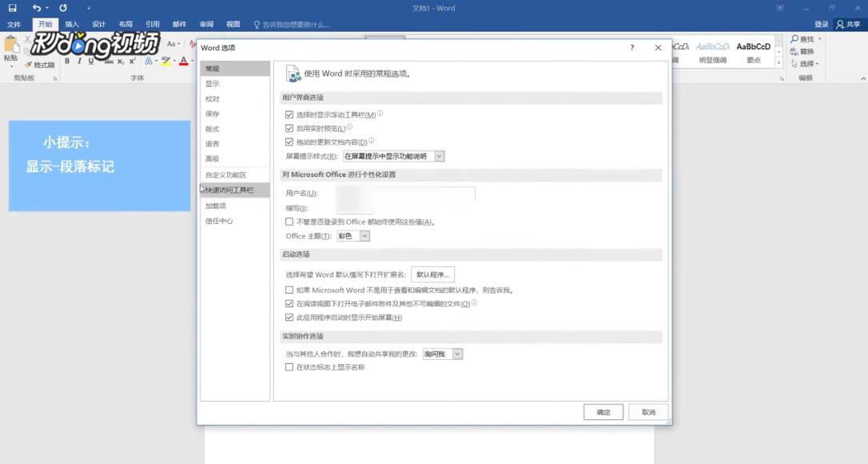This screenshot has width=868, height=464.
Task: Click the 确定 OK button
Action: 603,412
